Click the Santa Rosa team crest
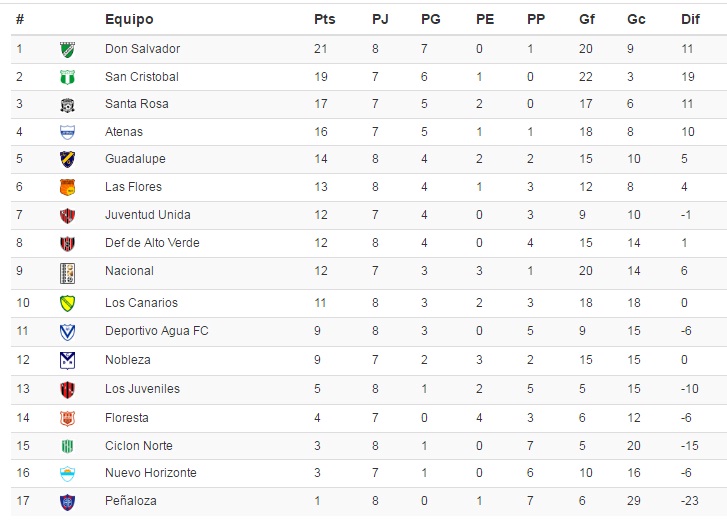The image size is (727, 526). (68, 105)
